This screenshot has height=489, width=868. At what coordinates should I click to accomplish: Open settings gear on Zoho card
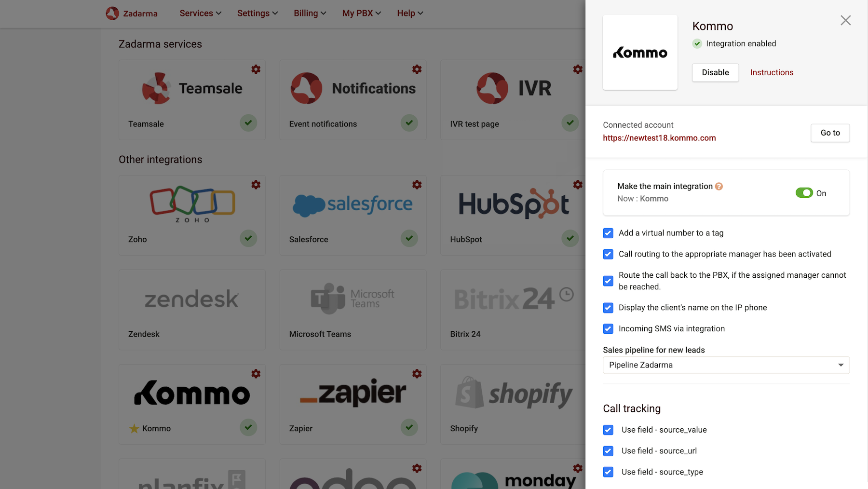point(256,185)
